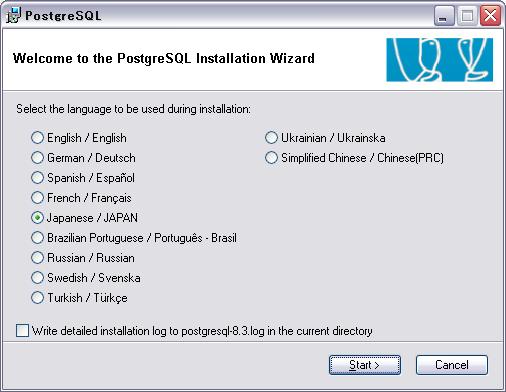Click the PostgreSQL elephant logo banner

click(x=439, y=60)
